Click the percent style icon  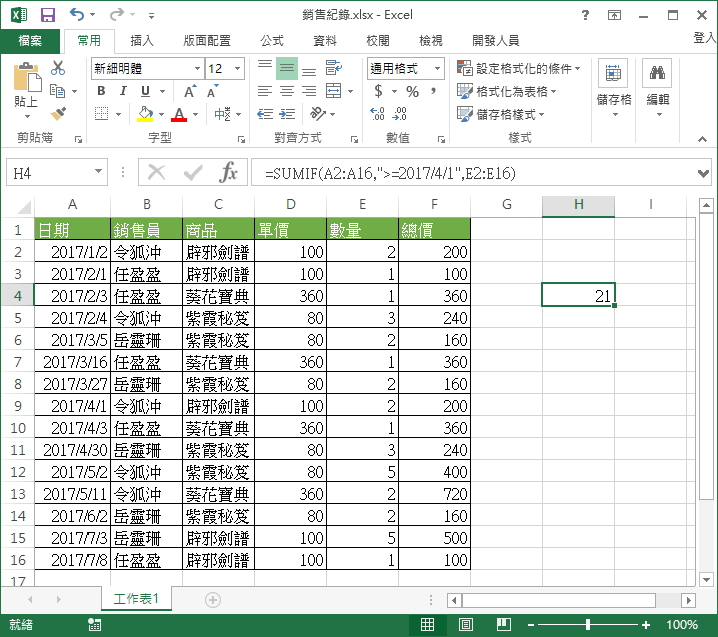pyautogui.click(x=412, y=91)
